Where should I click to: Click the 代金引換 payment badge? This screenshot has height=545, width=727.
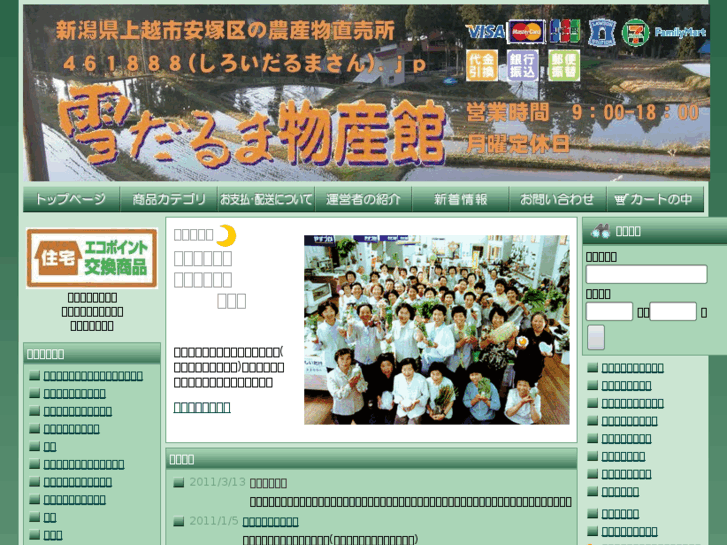(x=482, y=65)
